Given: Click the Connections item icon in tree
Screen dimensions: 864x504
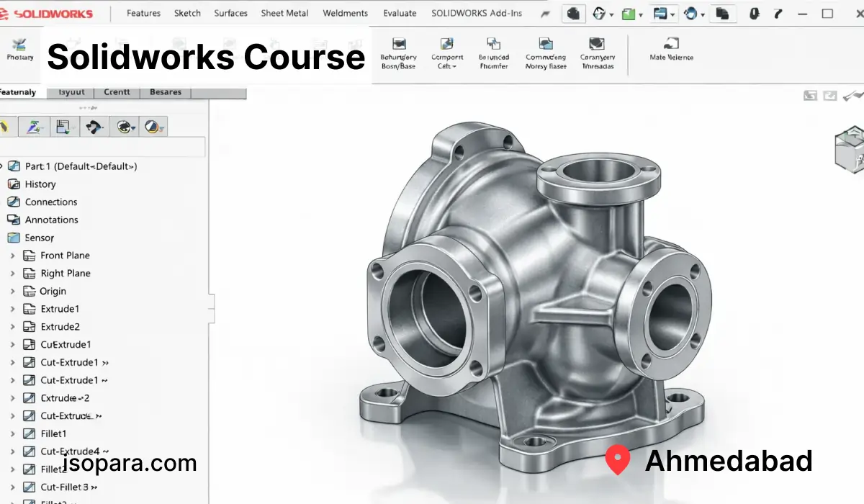Looking at the screenshot, I should 13,202.
